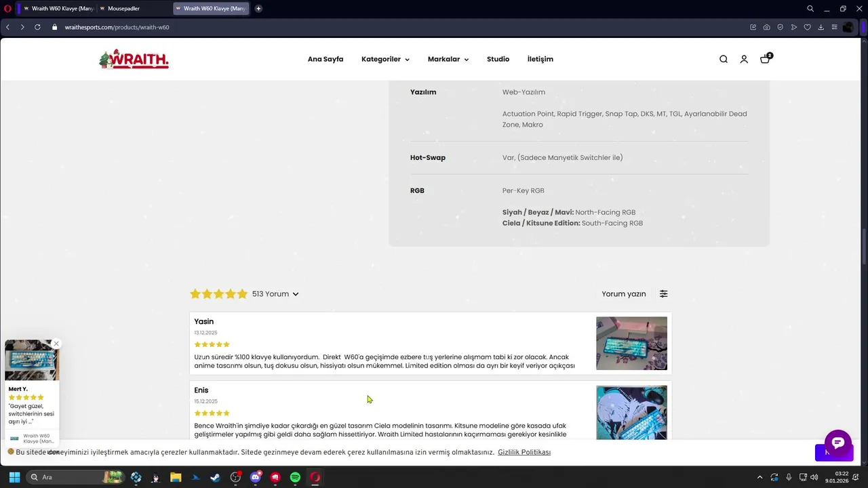
Task: Click the send arrow icon in the toolbar
Action: (793, 27)
